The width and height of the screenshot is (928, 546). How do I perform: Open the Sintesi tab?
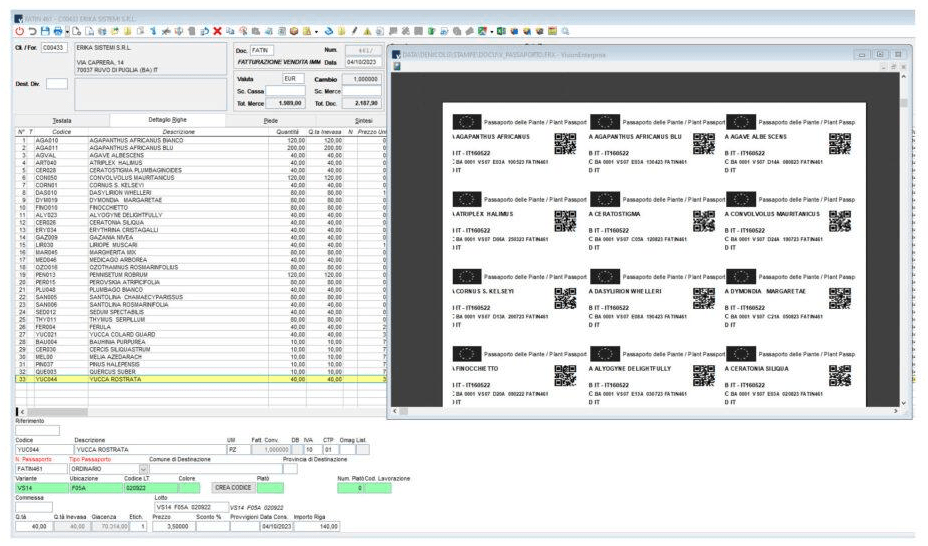tap(363, 120)
